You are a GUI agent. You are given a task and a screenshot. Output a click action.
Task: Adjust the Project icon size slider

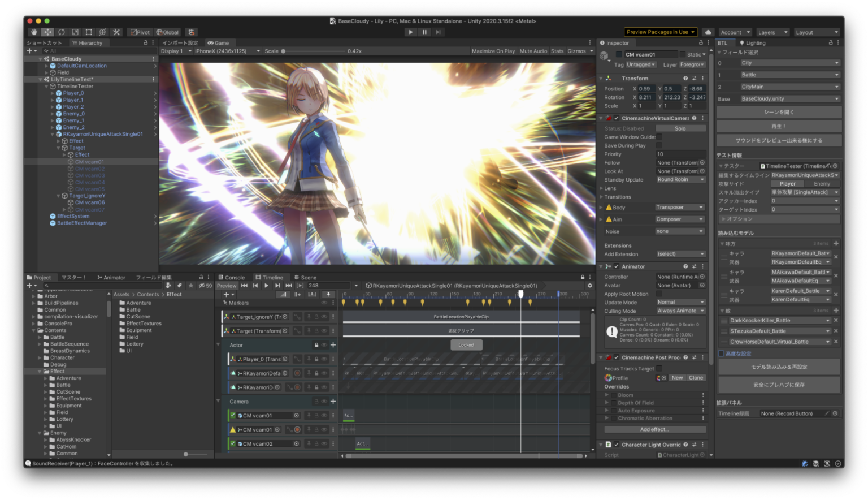190,454
